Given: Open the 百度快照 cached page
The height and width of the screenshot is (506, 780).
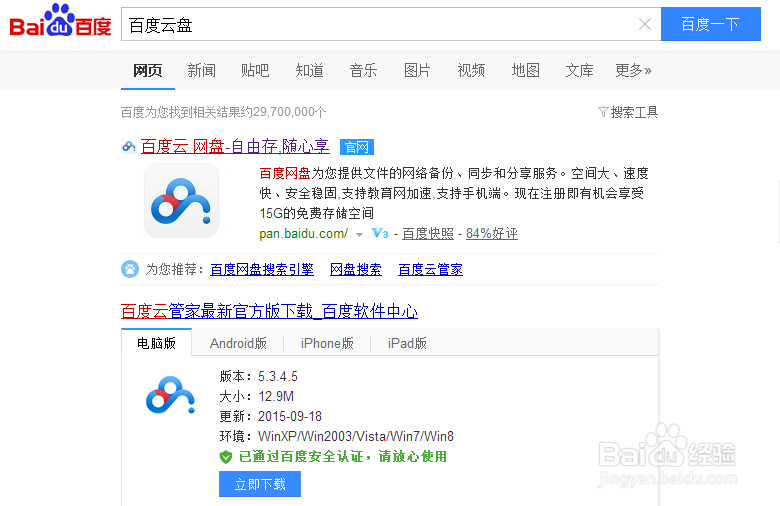Looking at the screenshot, I should (x=428, y=233).
